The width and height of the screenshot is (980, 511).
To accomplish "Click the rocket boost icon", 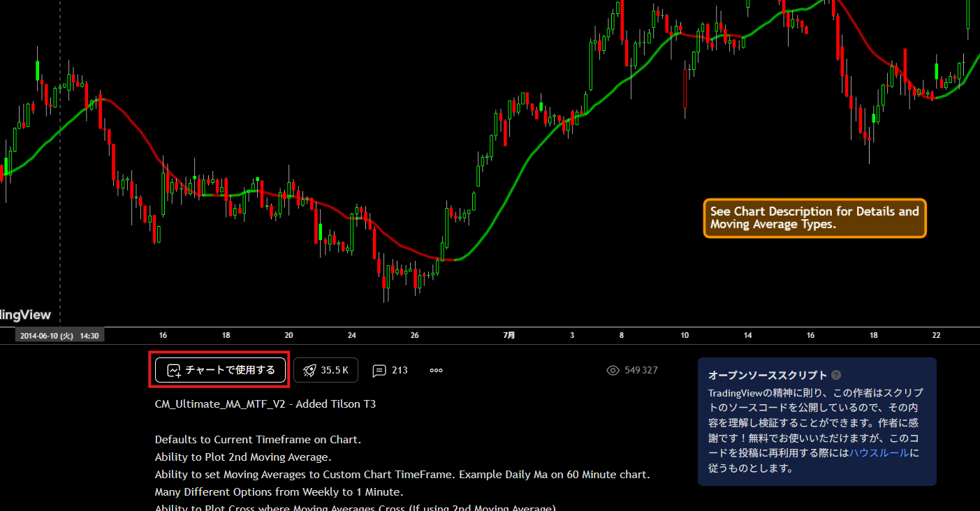I will coord(309,370).
